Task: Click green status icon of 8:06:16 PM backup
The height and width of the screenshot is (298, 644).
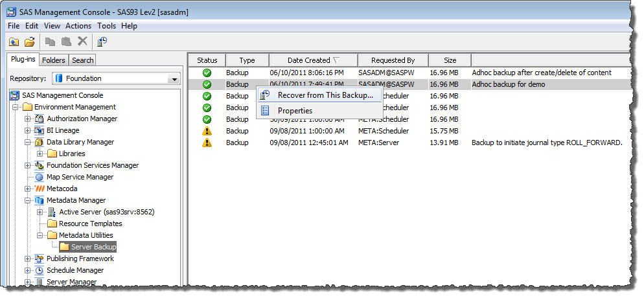Action: pyautogui.click(x=207, y=73)
